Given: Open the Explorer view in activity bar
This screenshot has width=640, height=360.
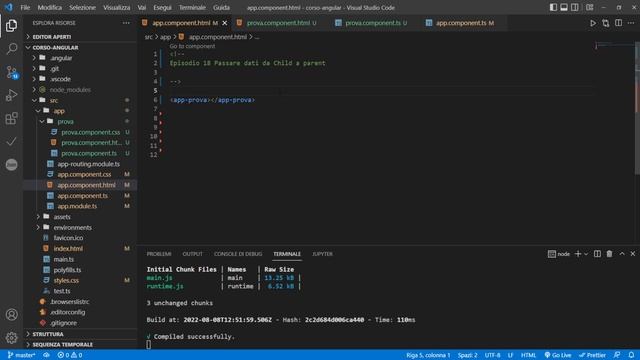Looking at the screenshot, I should pyautogui.click(x=11, y=26).
